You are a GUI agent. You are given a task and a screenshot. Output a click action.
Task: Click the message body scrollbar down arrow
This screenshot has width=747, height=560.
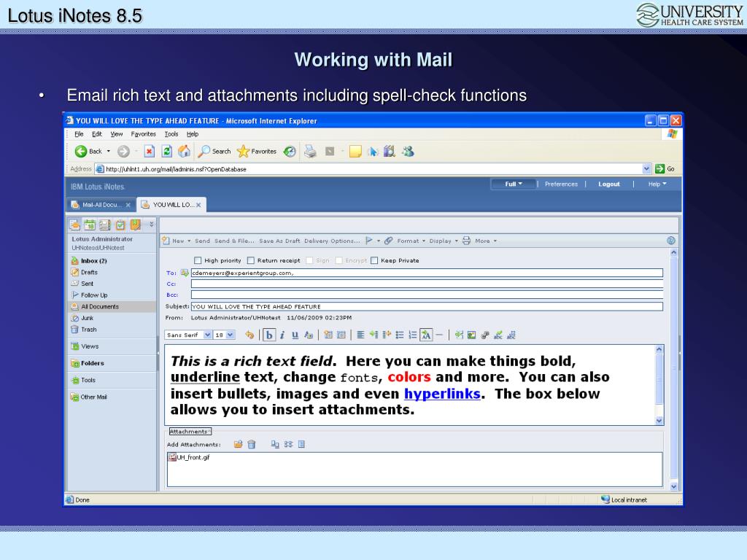(659, 421)
